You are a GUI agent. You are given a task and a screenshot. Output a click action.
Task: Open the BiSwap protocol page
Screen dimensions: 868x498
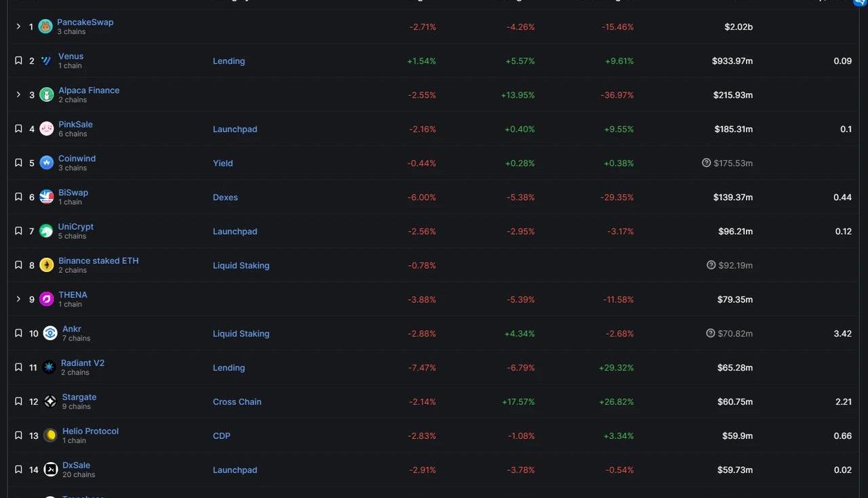pos(73,193)
